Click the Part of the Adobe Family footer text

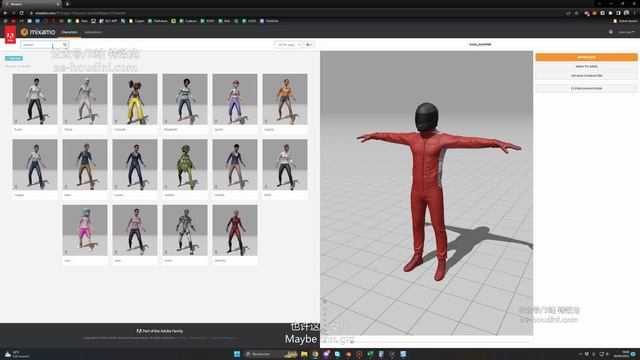(x=160, y=331)
